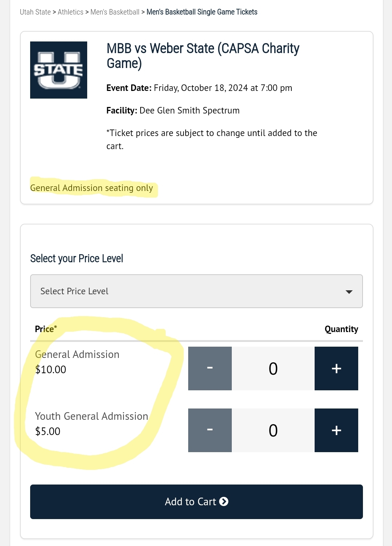Click arrow icon in Add to Cart
Viewport: 392px width, 546px height.
point(224,502)
